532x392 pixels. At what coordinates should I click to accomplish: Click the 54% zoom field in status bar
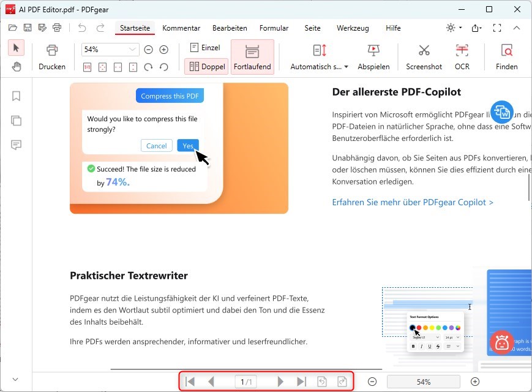[424, 382]
